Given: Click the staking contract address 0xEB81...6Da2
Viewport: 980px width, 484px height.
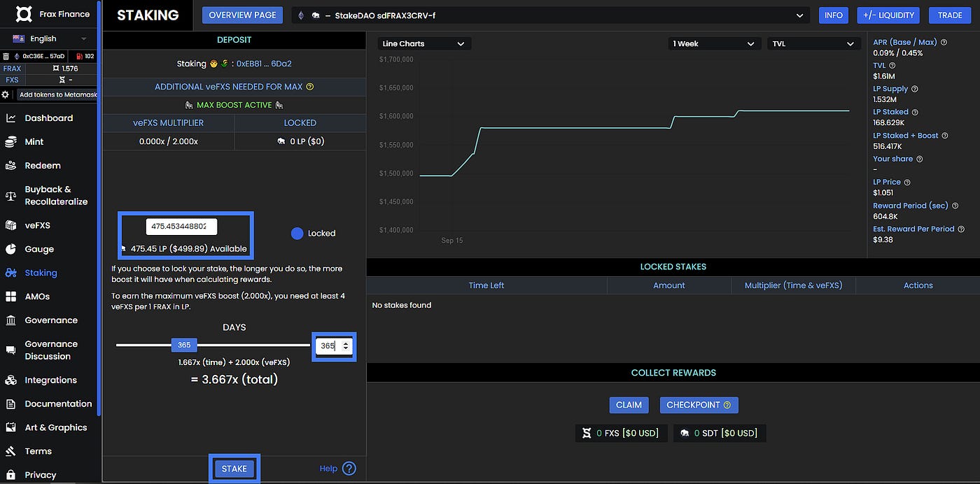Looking at the screenshot, I should [x=264, y=64].
